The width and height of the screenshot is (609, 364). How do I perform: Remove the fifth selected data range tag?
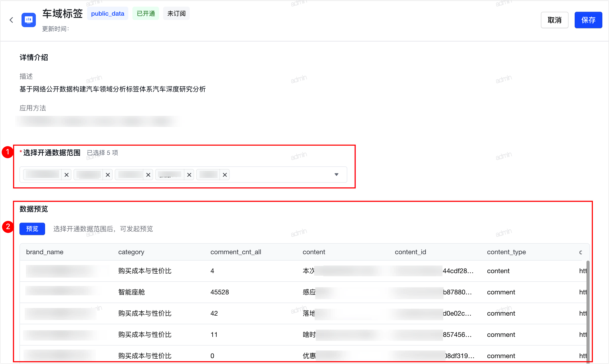tap(225, 175)
